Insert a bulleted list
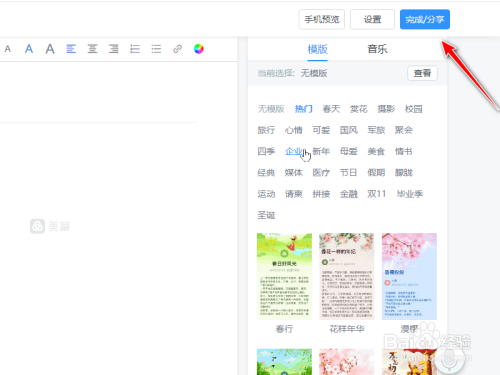This screenshot has width=500, height=375. coord(156,49)
